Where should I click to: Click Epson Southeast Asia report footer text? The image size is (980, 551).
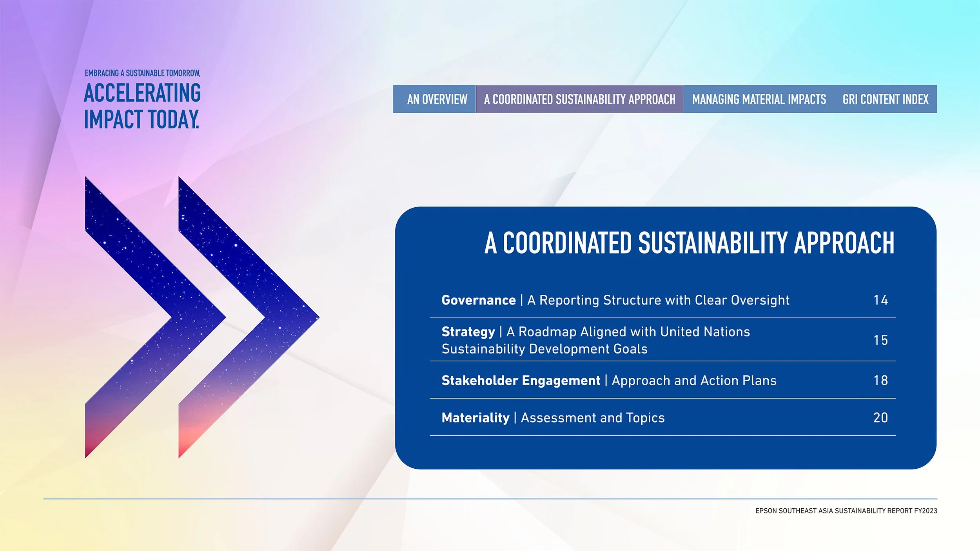tap(846, 511)
